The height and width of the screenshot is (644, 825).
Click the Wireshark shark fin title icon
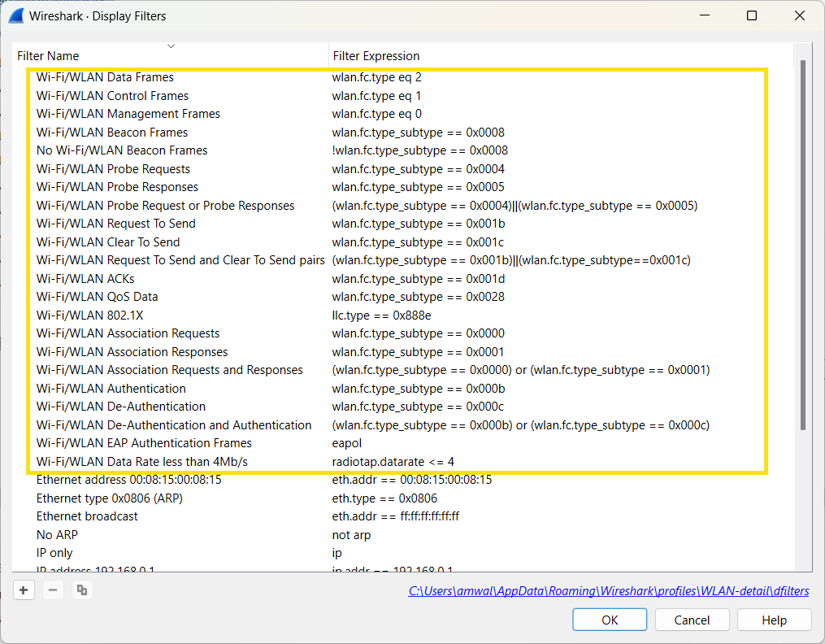click(15, 15)
